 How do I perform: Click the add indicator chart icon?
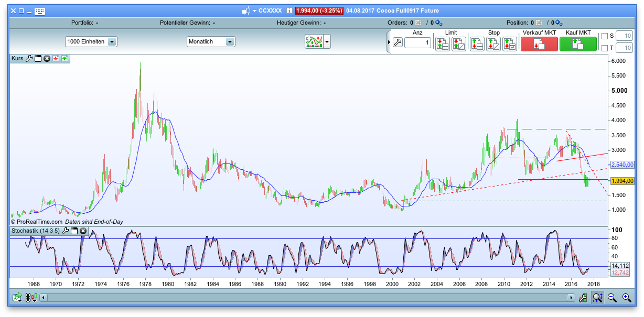pyautogui.click(x=314, y=41)
